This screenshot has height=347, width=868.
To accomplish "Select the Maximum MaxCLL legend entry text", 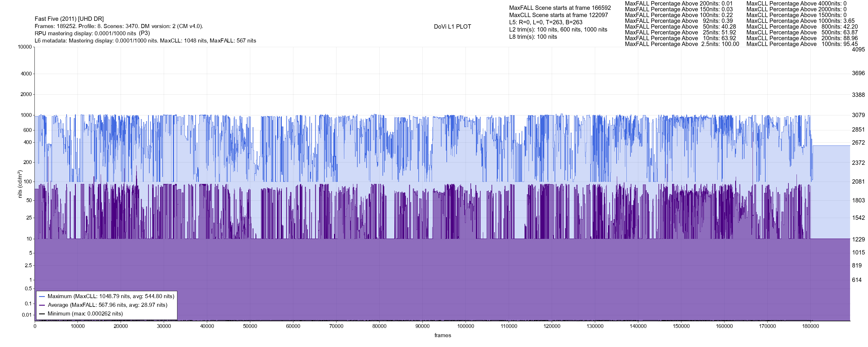I will (111, 296).
